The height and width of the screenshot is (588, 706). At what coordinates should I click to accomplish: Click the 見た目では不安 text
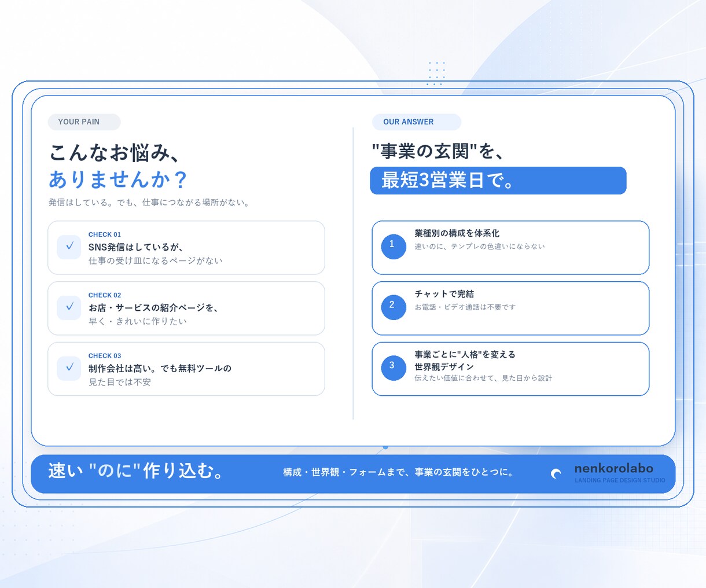(120, 382)
